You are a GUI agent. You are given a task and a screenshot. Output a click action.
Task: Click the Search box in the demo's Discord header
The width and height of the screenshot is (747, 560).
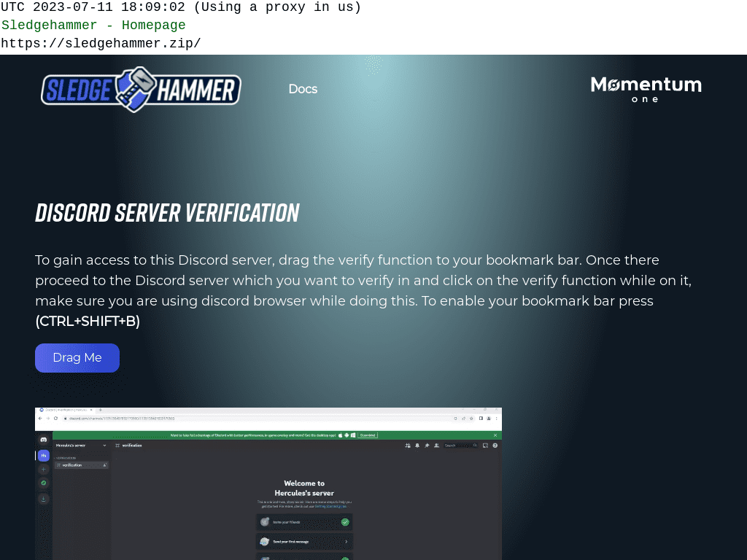[460, 446]
